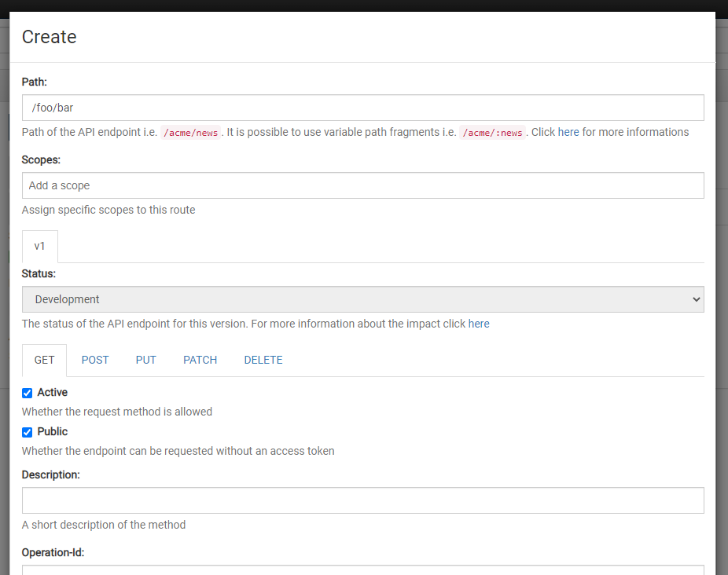Switch to the PATCH method tab
The image size is (728, 575).
tap(200, 360)
